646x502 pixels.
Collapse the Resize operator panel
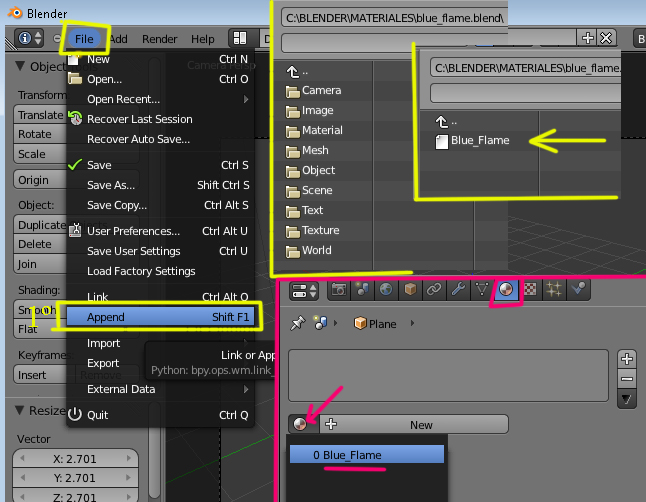(20, 410)
